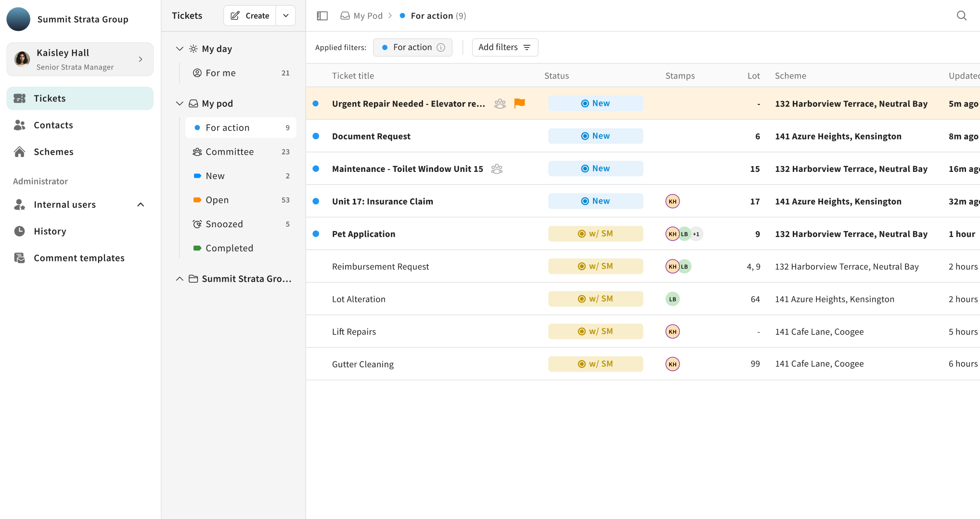
Task: Click the w/ SM status on Gutter Cleaning
Action: pyautogui.click(x=595, y=364)
